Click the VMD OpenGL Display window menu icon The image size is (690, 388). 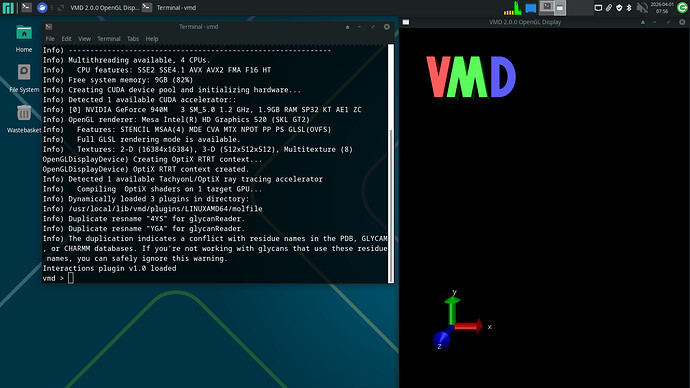pyautogui.click(x=406, y=22)
